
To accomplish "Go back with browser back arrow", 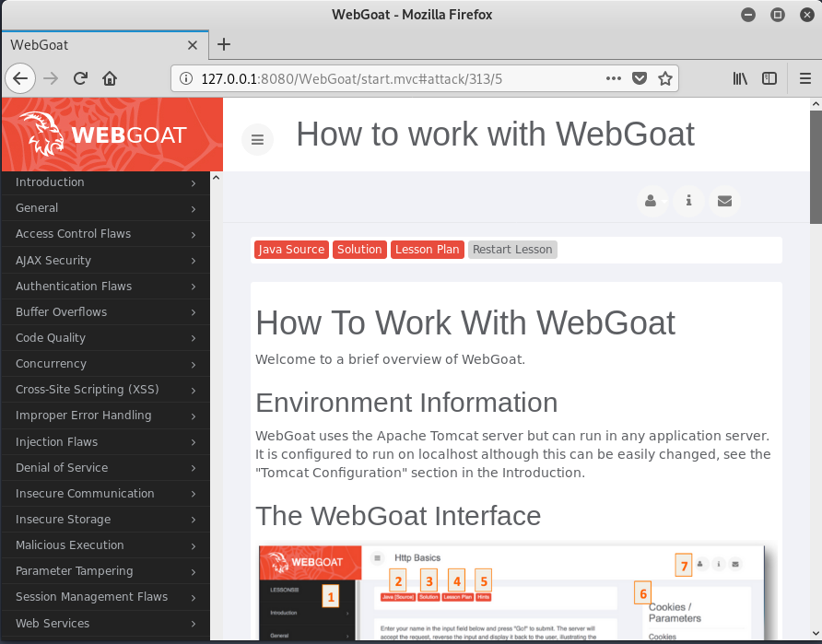I will pyautogui.click(x=20, y=78).
